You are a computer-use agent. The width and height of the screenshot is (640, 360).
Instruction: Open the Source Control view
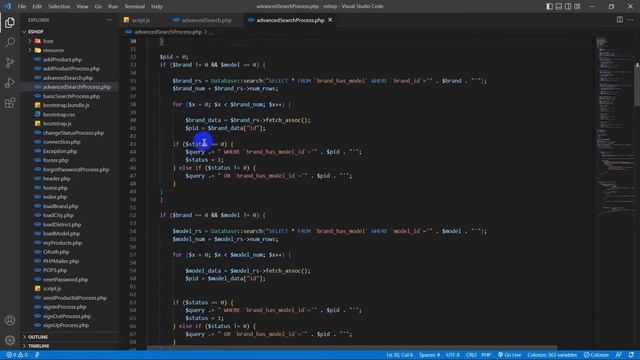point(10,62)
